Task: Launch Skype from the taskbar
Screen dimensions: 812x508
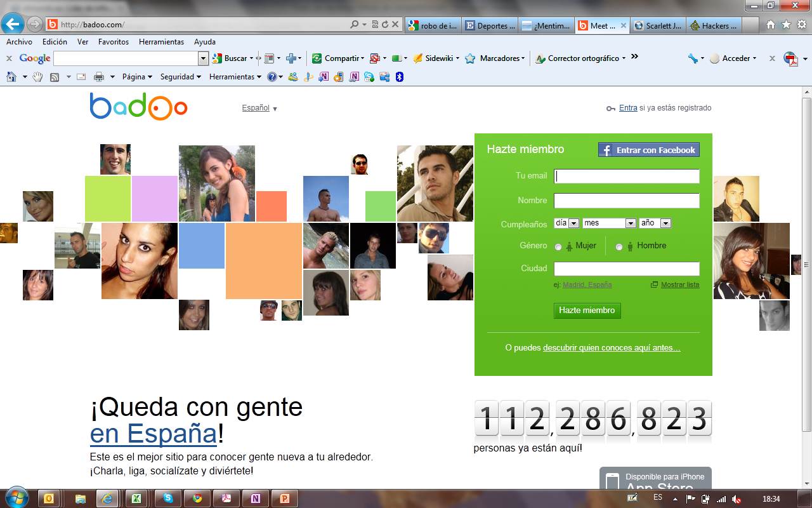Action: [x=167, y=498]
